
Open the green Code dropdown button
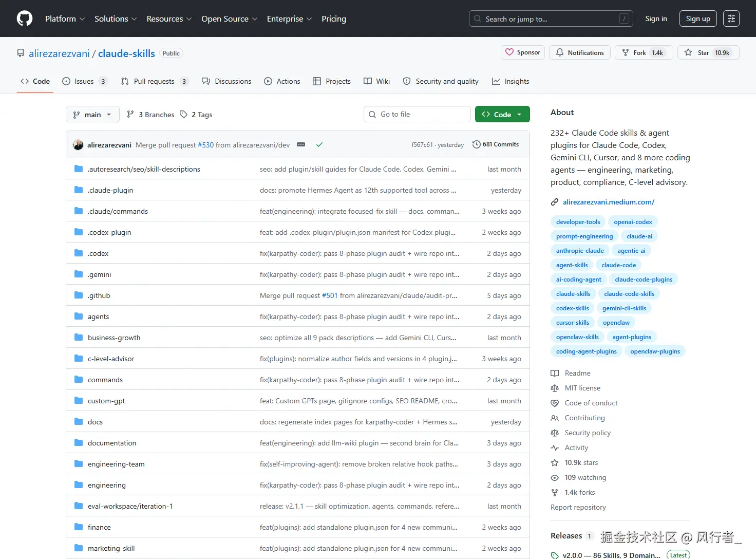click(x=502, y=114)
